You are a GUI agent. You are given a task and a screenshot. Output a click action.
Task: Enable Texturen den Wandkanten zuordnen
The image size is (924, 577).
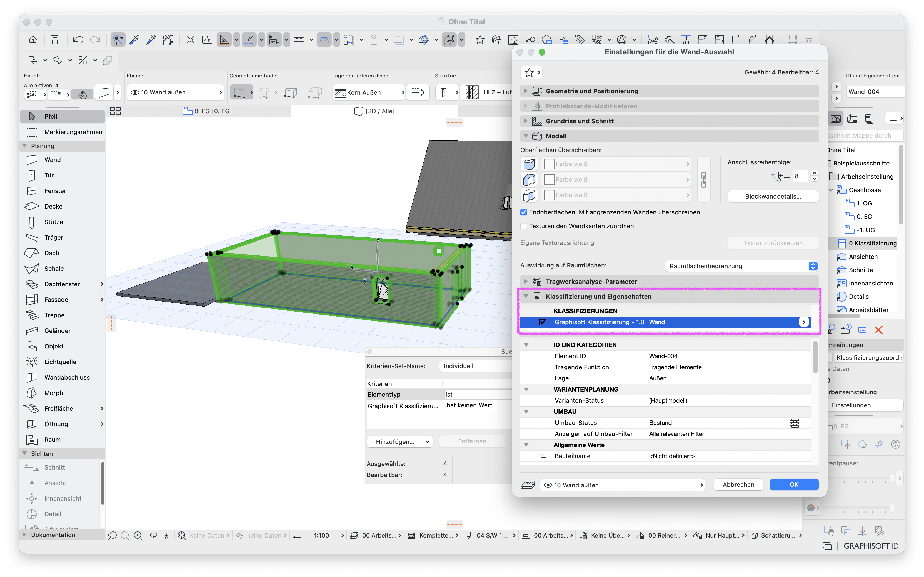524,226
